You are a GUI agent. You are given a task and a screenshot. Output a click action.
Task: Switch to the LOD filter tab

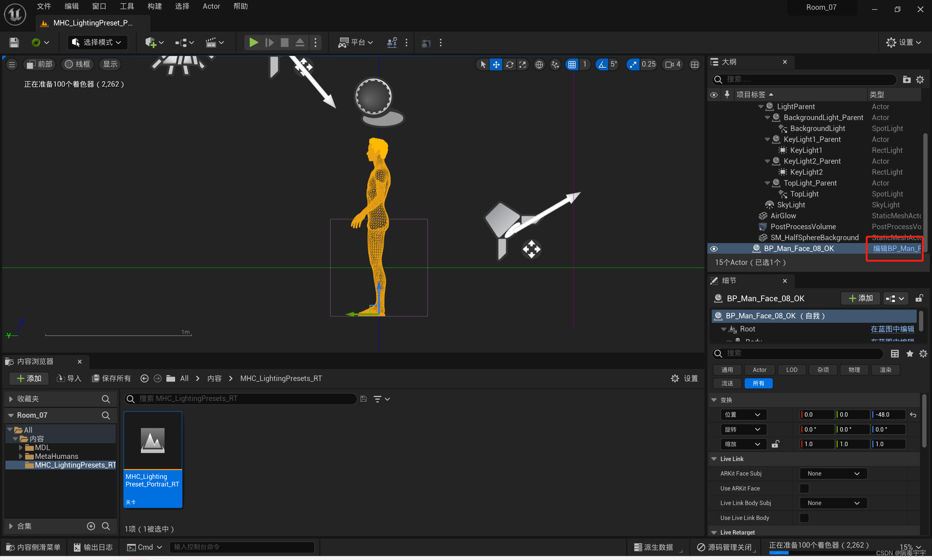791,369
